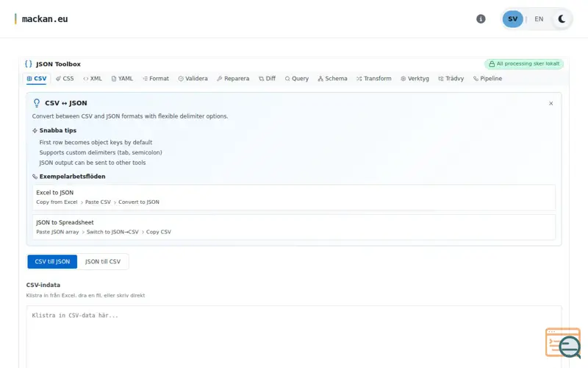Switch language to SV
This screenshot has height=368, width=588.
click(512, 19)
